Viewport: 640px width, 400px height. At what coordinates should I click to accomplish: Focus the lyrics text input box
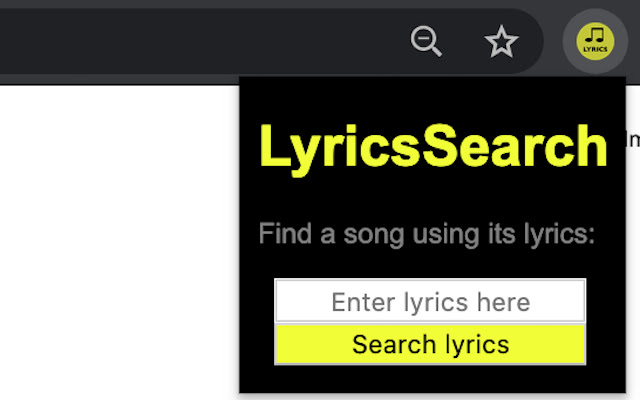click(430, 301)
